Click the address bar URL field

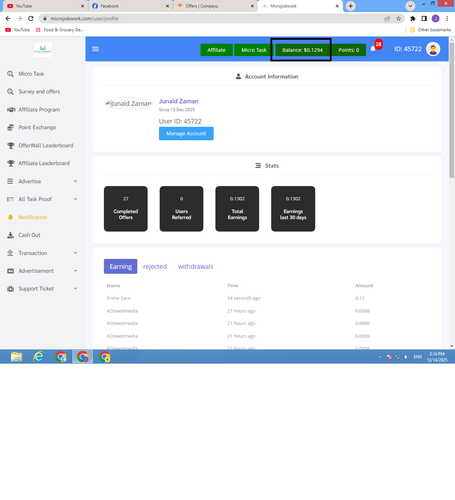click(213, 19)
